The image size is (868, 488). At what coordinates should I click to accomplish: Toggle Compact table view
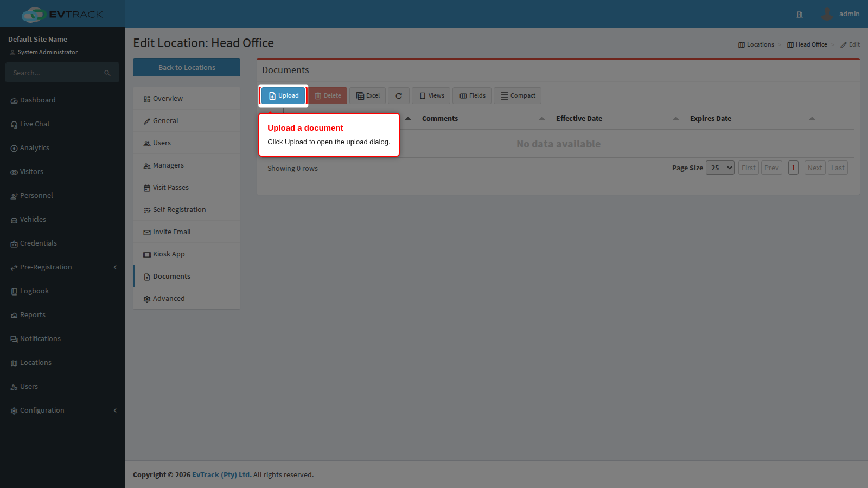pos(518,96)
